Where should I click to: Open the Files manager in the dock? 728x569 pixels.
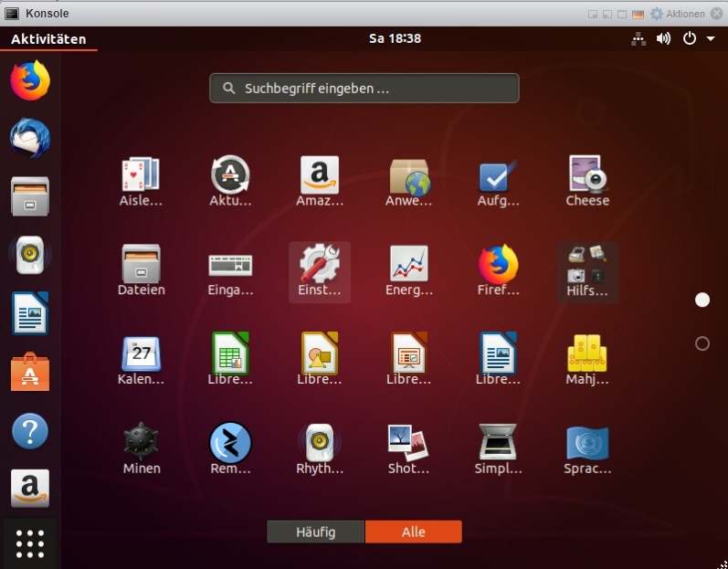coord(30,196)
